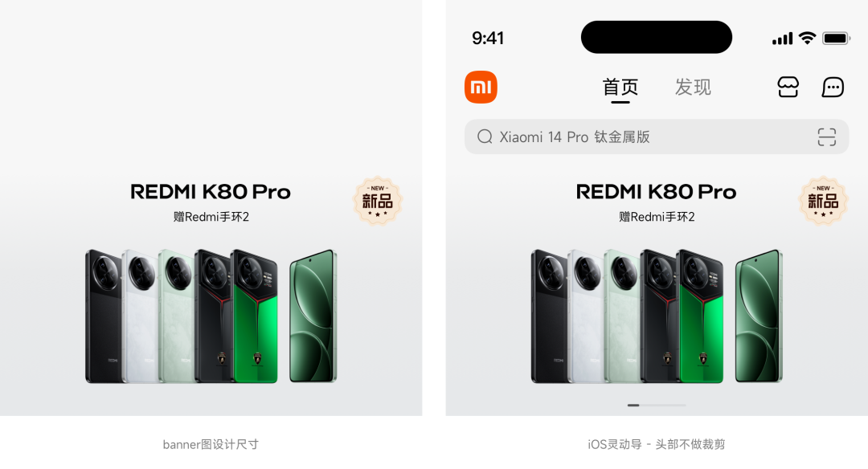Tap the battery status icon
The height and width of the screenshot is (469, 868).
click(x=836, y=39)
